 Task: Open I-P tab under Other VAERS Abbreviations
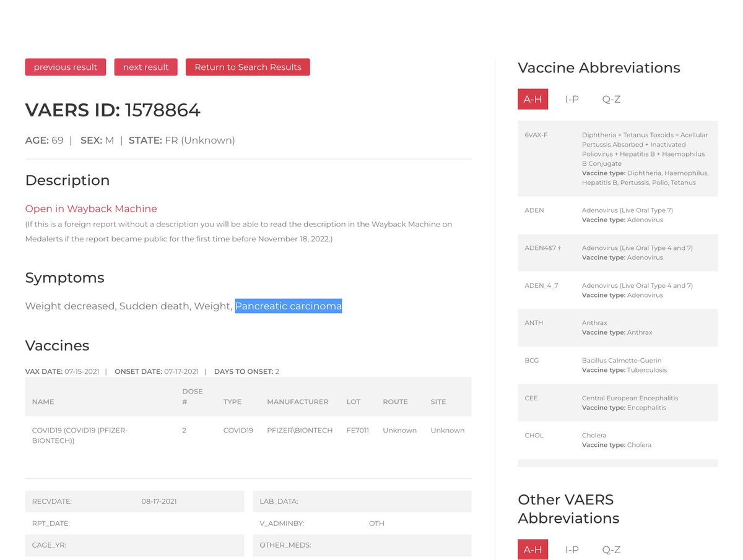coord(571,549)
